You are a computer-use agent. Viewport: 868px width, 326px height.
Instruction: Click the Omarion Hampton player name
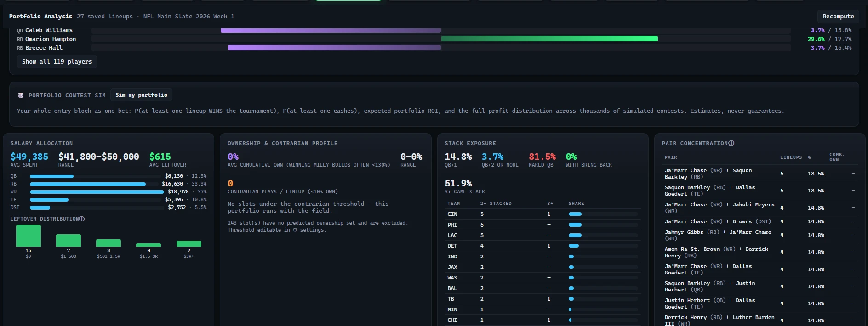click(x=51, y=39)
